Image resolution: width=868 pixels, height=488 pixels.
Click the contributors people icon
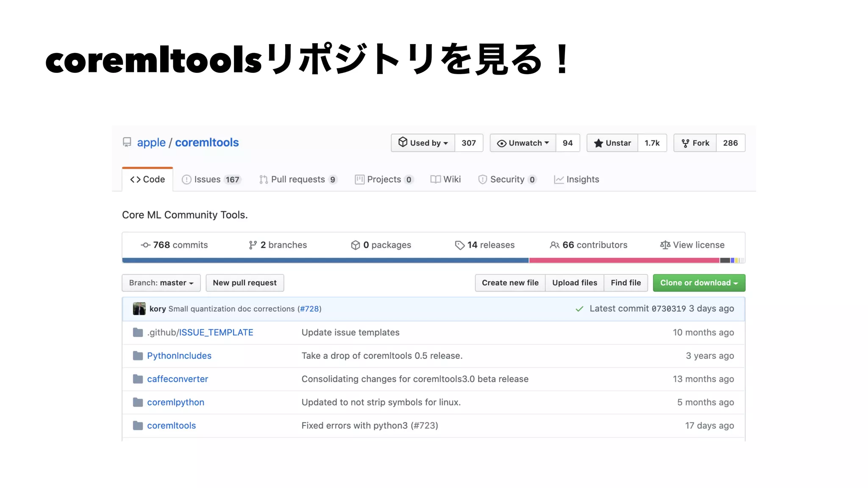click(554, 245)
